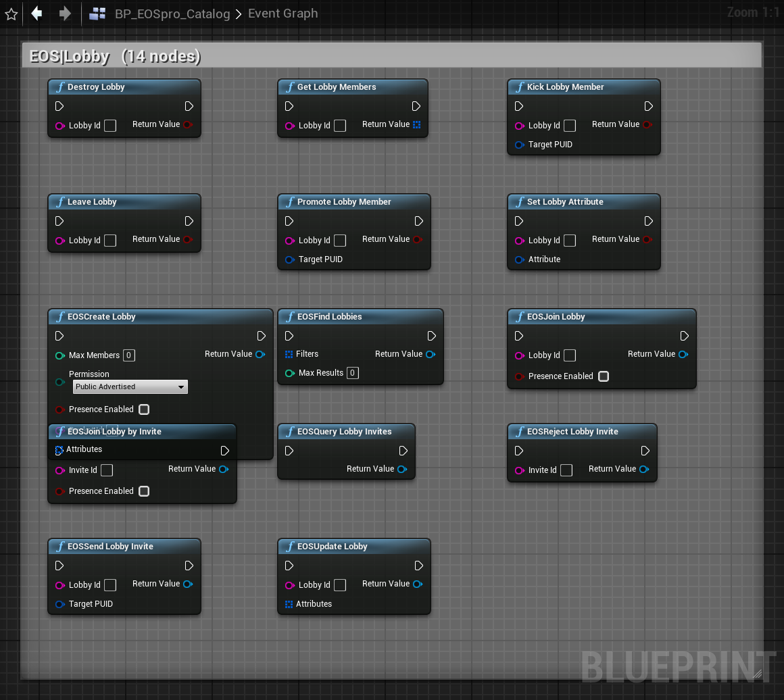Click Destroy Lobby's Lobby Id text field
This screenshot has height=700, width=784.
(110, 126)
